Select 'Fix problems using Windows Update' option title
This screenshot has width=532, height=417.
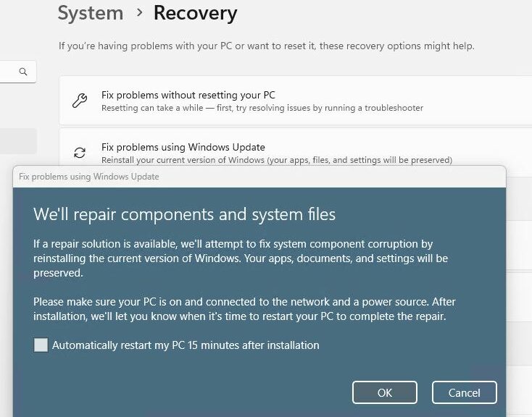[183, 147]
